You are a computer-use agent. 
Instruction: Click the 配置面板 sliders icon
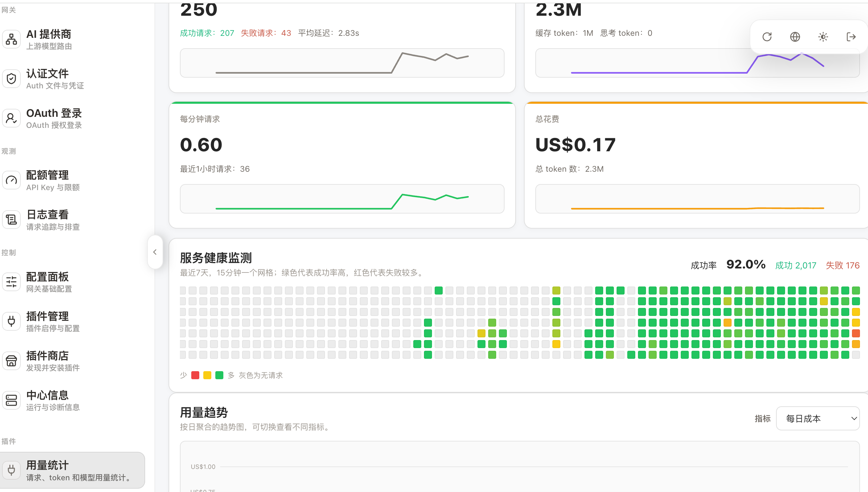tap(11, 282)
